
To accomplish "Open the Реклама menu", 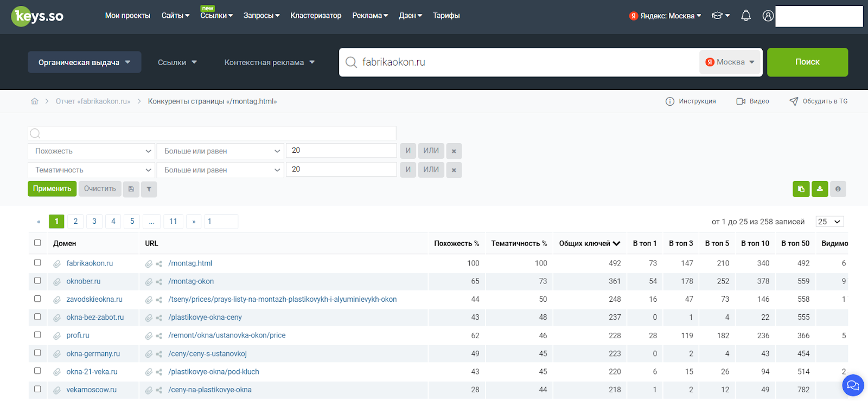I will [370, 16].
